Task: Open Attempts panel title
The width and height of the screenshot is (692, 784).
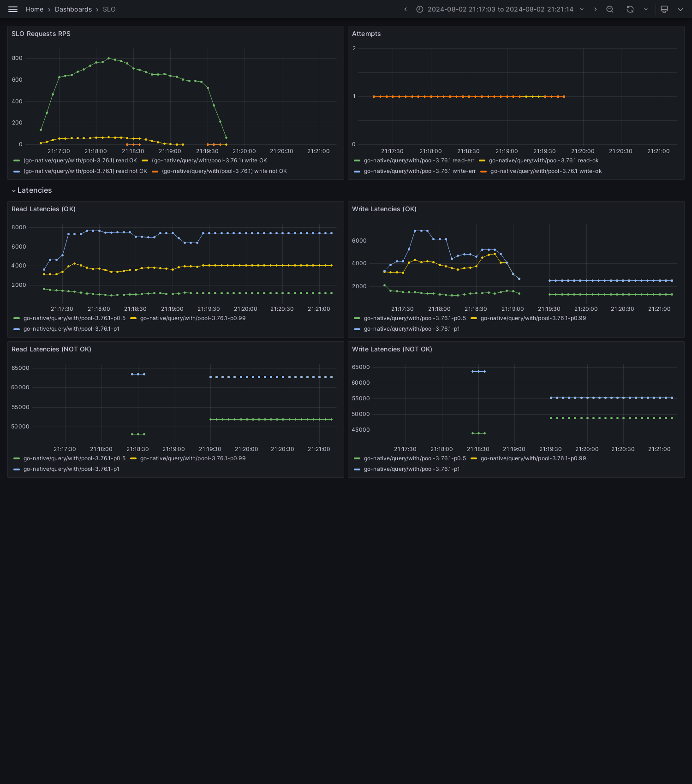Action: click(x=366, y=34)
